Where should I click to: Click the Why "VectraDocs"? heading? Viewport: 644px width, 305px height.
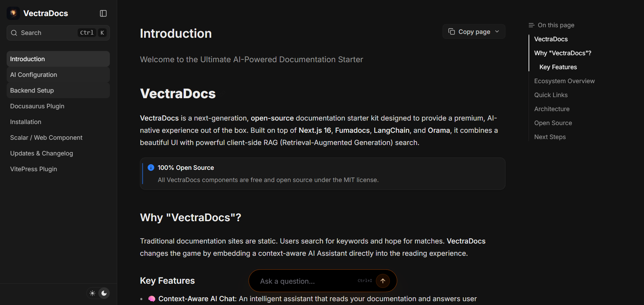click(x=191, y=218)
